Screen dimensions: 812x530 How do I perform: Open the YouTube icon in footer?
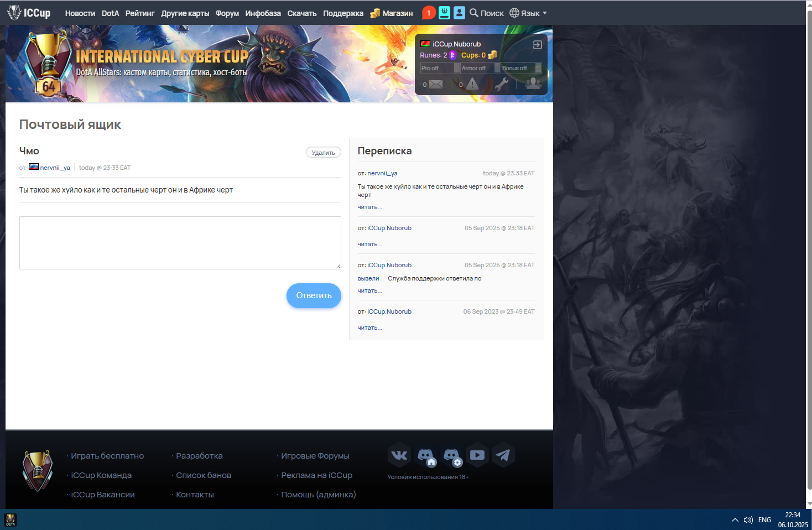477,455
